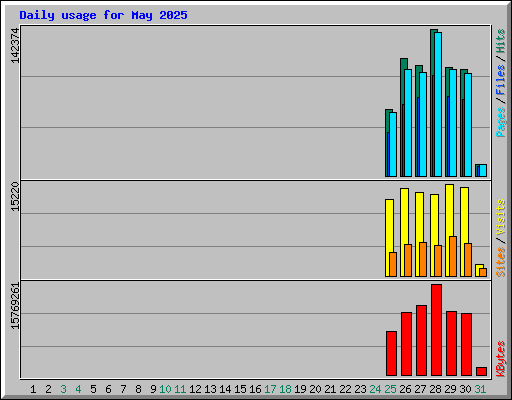Click day 30 on the x-axis
The image size is (512, 400).
click(x=465, y=389)
